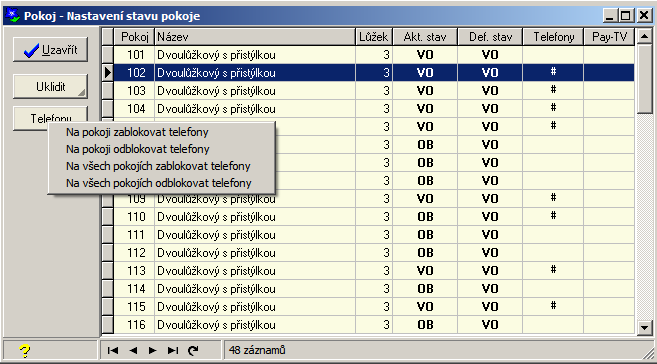Click the Telefony column header
This screenshot has height=364, width=657.
click(554, 37)
